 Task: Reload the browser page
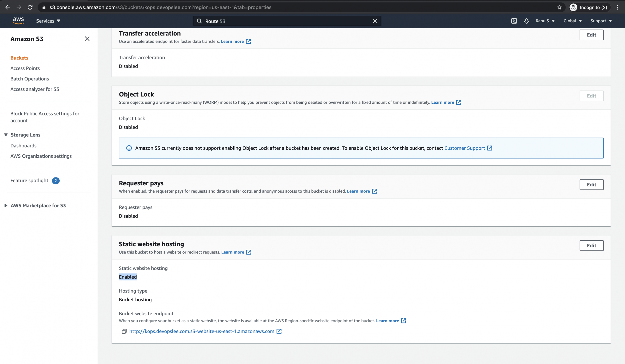pyautogui.click(x=30, y=7)
